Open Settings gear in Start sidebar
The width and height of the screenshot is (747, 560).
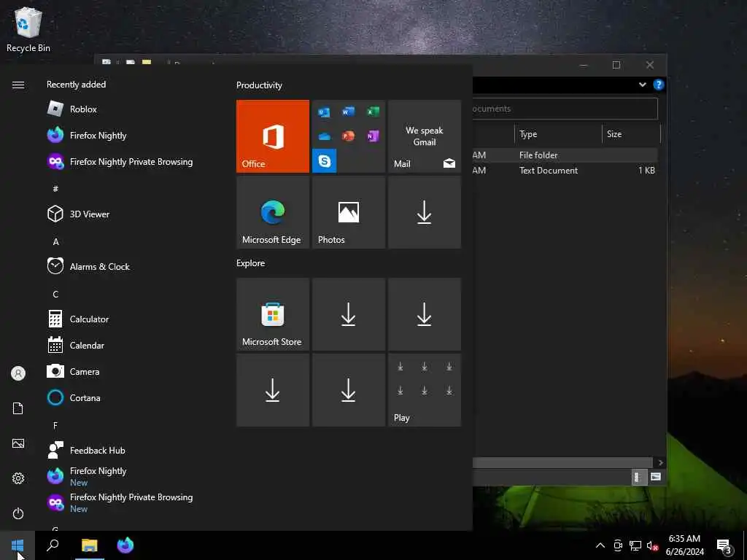(x=18, y=478)
